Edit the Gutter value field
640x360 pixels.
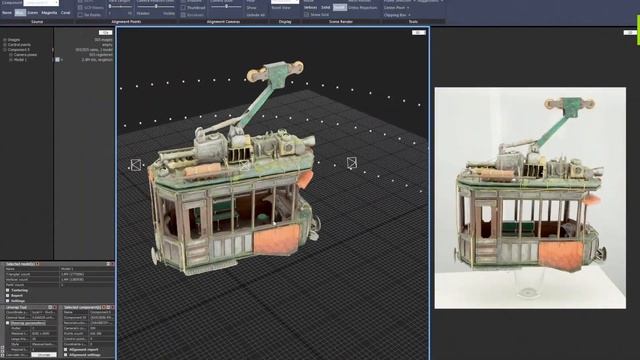[x=44, y=328]
